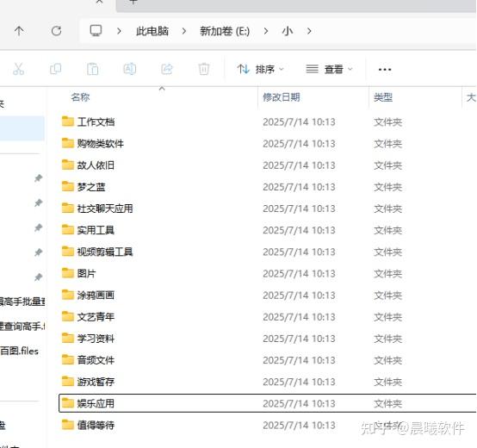Click the Paste clipboard icon
The image size is (477, 448).
coord(92,69)
